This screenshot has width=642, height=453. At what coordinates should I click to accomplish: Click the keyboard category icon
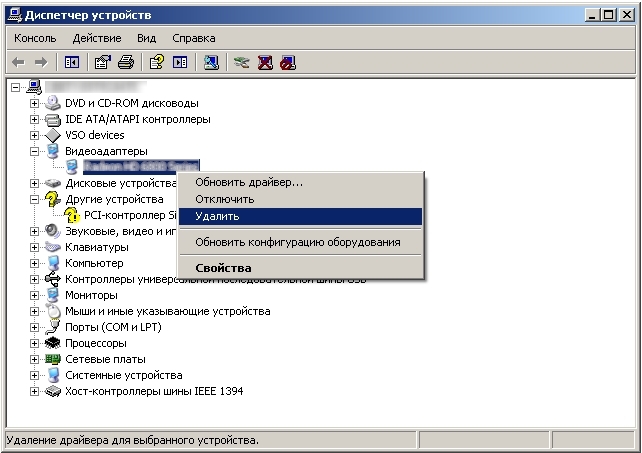coord(52,247)
